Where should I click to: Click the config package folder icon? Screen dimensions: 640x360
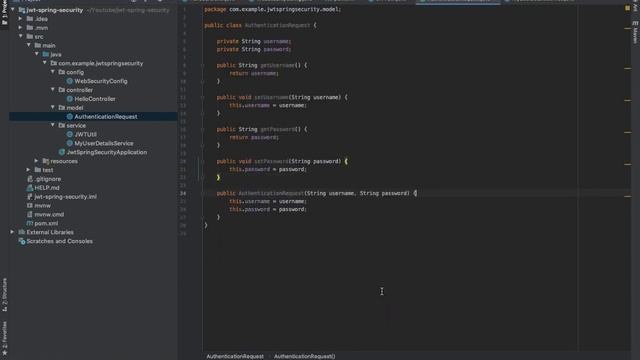[x=62, y=72]
